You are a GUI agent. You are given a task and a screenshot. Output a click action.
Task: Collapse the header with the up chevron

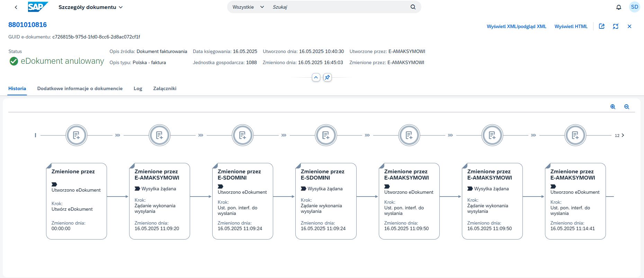point(316,77)
